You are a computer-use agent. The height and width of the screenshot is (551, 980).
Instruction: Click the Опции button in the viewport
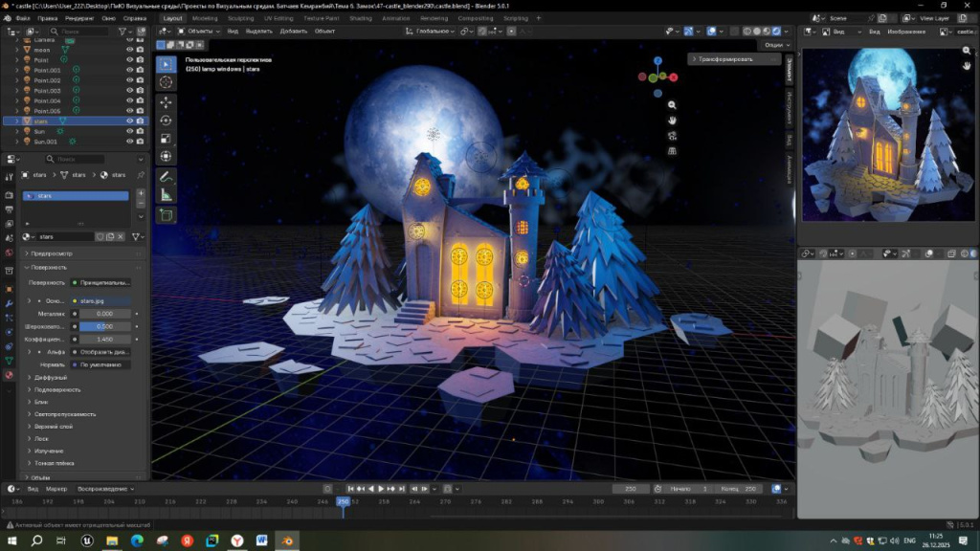(774, 45)
